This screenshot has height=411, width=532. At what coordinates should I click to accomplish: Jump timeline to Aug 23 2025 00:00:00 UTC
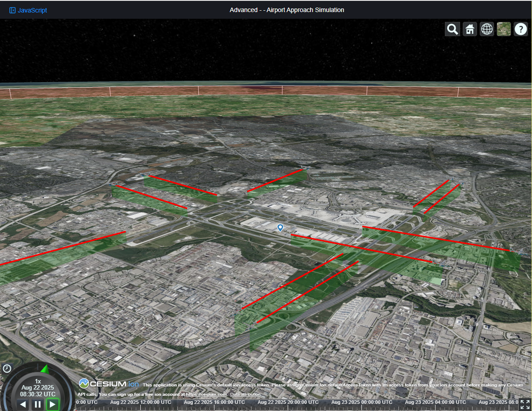[x=362, y=402]
